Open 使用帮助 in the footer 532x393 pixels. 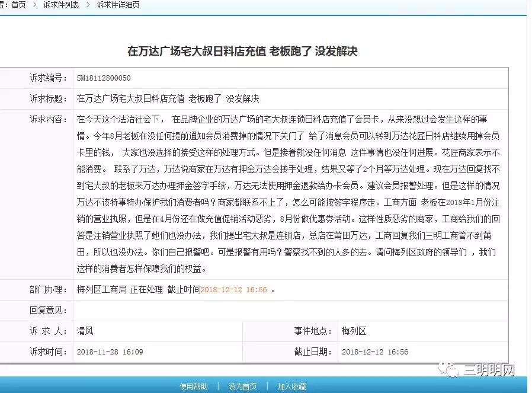(x=193, y=386)
